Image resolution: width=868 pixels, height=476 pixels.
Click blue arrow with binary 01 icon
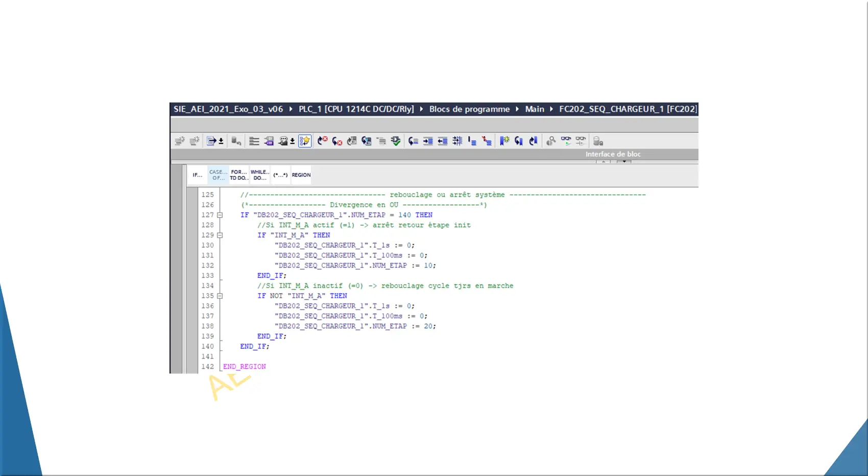pyautogui.click(x=367, y=141)
